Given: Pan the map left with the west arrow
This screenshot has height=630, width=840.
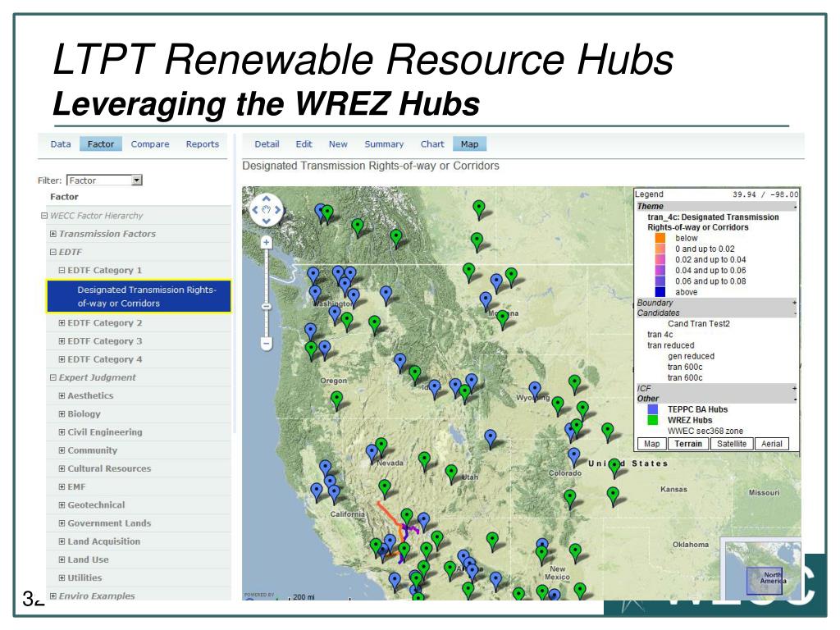Looking at the screenshot, I should [256, 210].
